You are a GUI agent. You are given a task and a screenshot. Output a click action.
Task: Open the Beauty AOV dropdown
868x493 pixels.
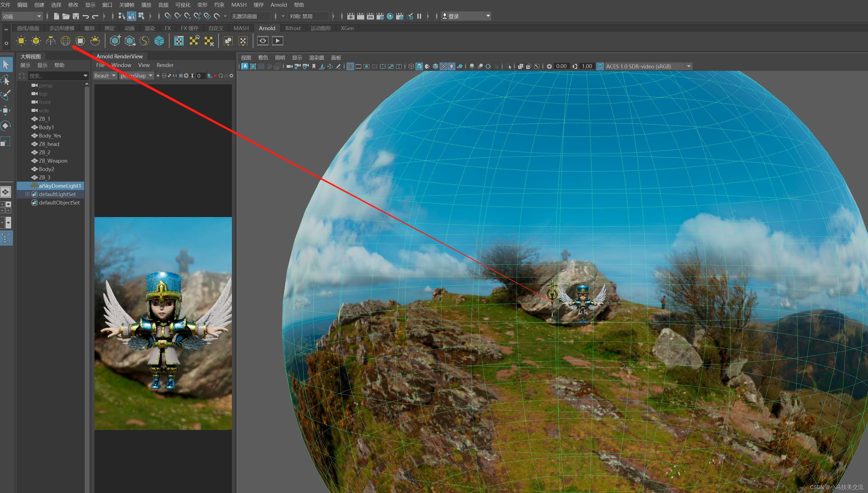pos(105,76)
